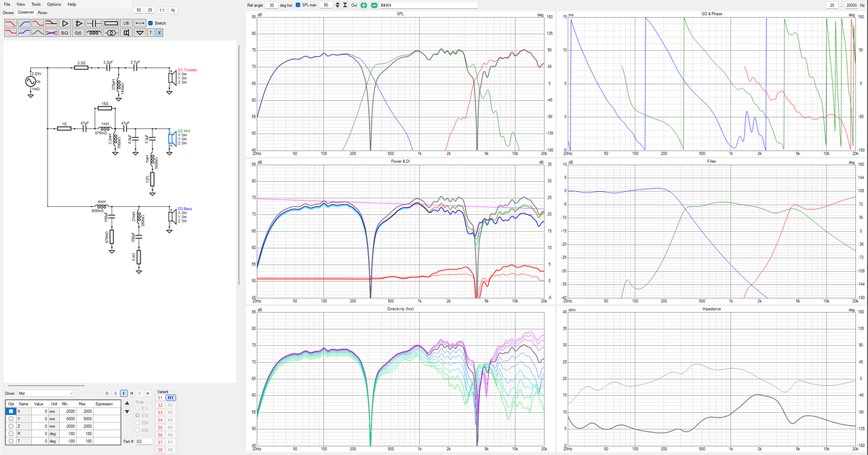Switch to the Drivers tab
The image size is (868, 455).
pyautogui.click(x=8, y=12)
